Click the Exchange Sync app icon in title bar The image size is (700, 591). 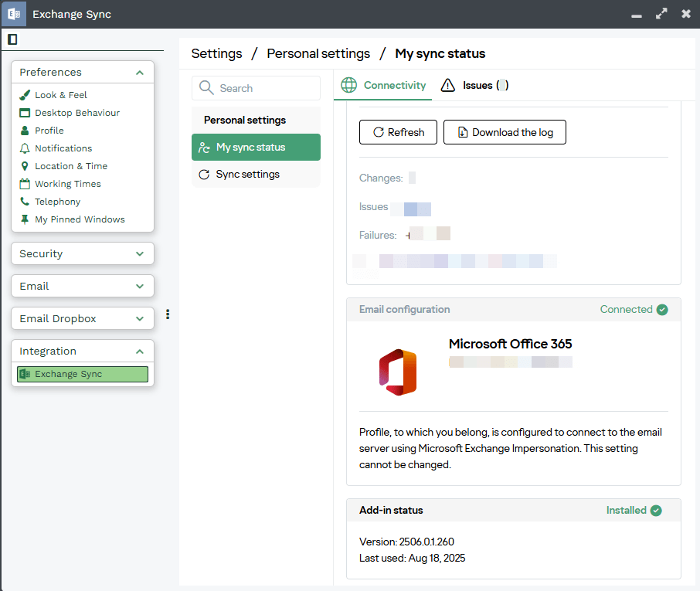(14, 14)
